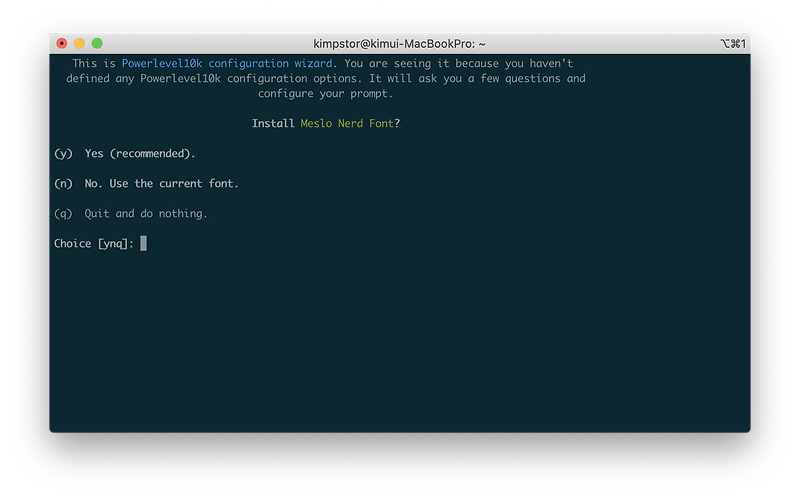The width and height of the screenshot is (800, 498).
Task: Click the text 'defined any Powerlevel10k configuration options'
Action: click(x=211, y=79)
